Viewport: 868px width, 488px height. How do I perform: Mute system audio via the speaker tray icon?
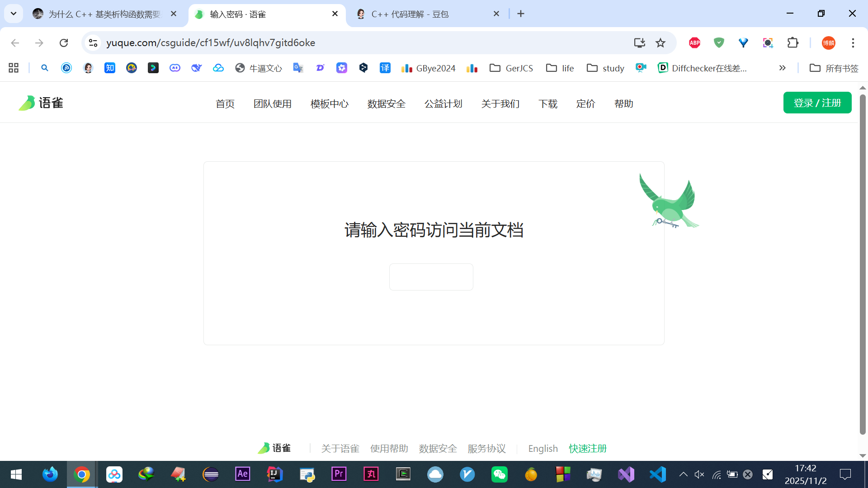click(699, 474)
